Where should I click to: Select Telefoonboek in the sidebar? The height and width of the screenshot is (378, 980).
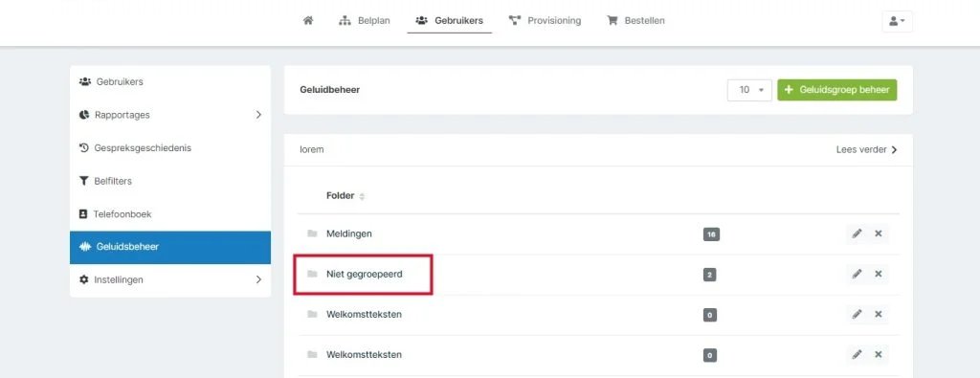click(x=116, y=214)
